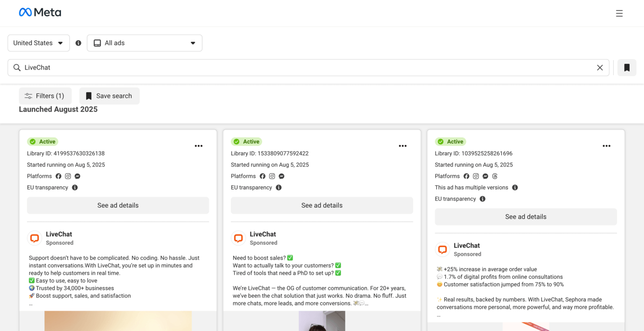Image resolution: width=644 pixels, height=331 pixels.
Task: Click EU transparency info icon on ad 1039525258261696
Action: pos(483,199)
